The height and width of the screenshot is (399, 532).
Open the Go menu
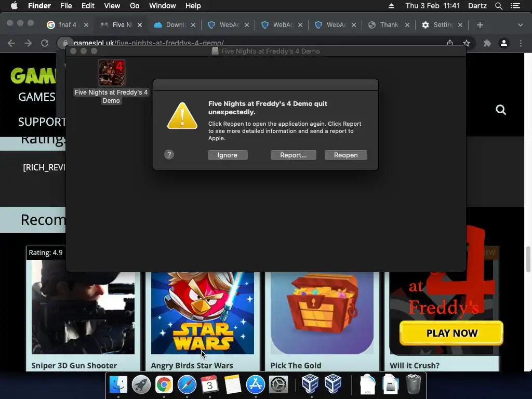135,6
